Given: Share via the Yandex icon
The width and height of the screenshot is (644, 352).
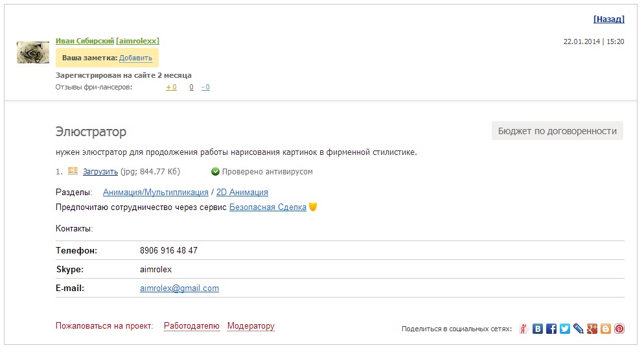Looking at the screenshot, I should [x=524, y=329].
